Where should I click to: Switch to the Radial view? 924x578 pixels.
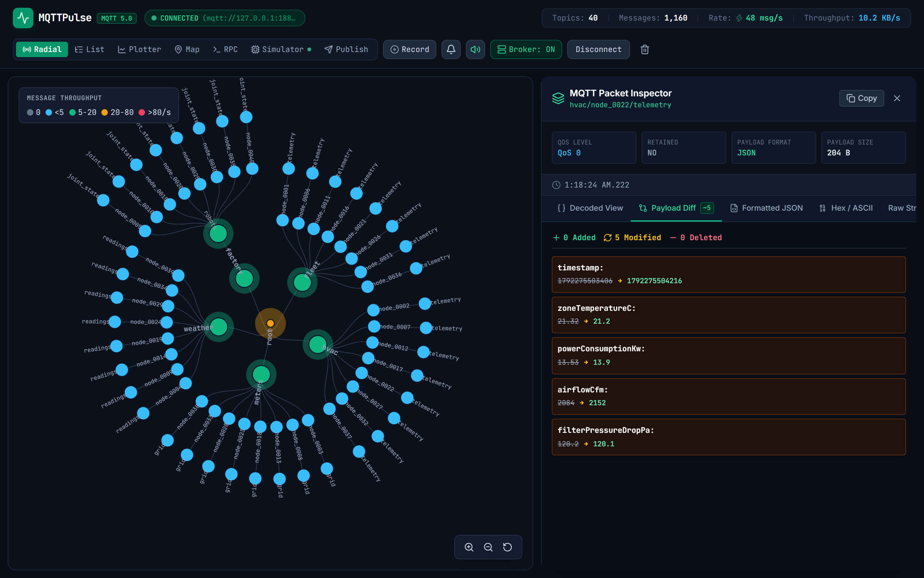coord(42,49)
